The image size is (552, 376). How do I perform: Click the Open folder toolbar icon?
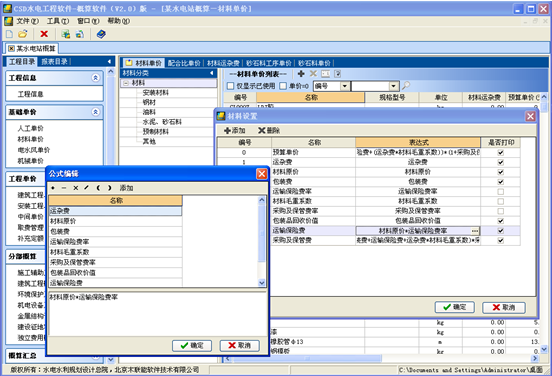[x=23, y=34]
